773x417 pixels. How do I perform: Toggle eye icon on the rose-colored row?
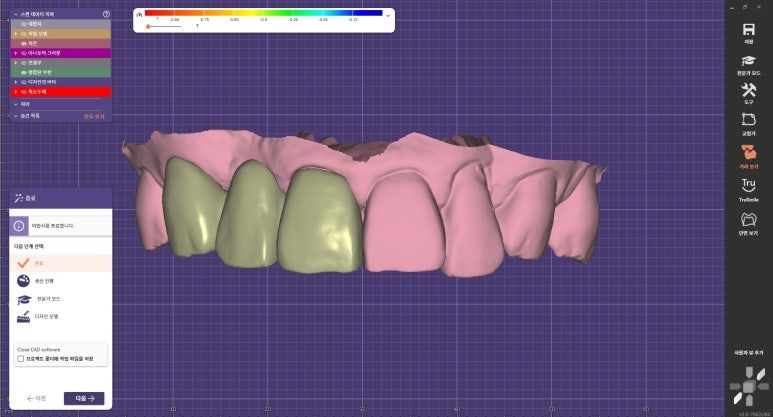pos(24,43)
